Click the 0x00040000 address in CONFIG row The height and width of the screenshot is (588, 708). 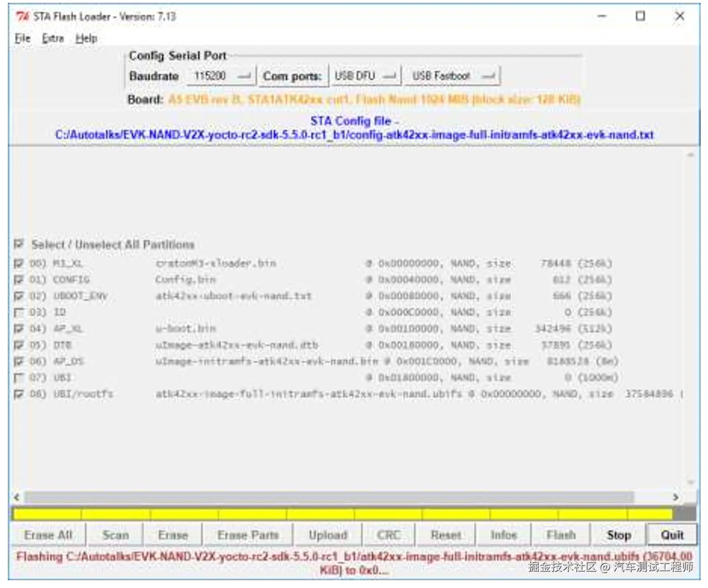pos(408,280)
